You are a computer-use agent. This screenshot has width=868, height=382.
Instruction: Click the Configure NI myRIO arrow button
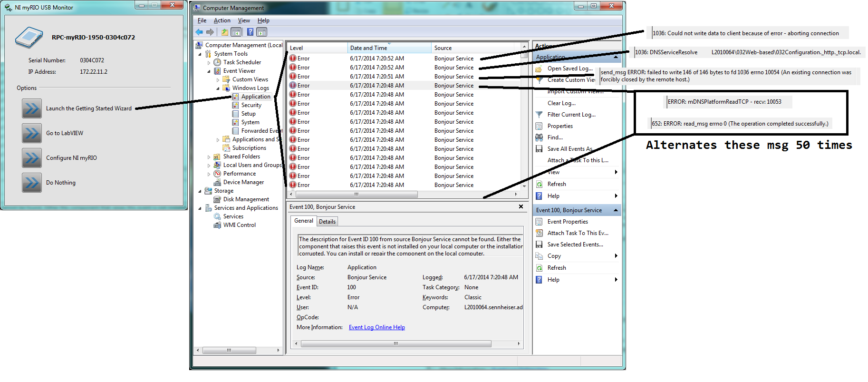coord(32,158)
